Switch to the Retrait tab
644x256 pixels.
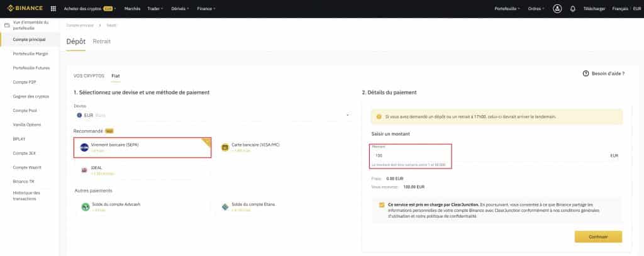101,42
